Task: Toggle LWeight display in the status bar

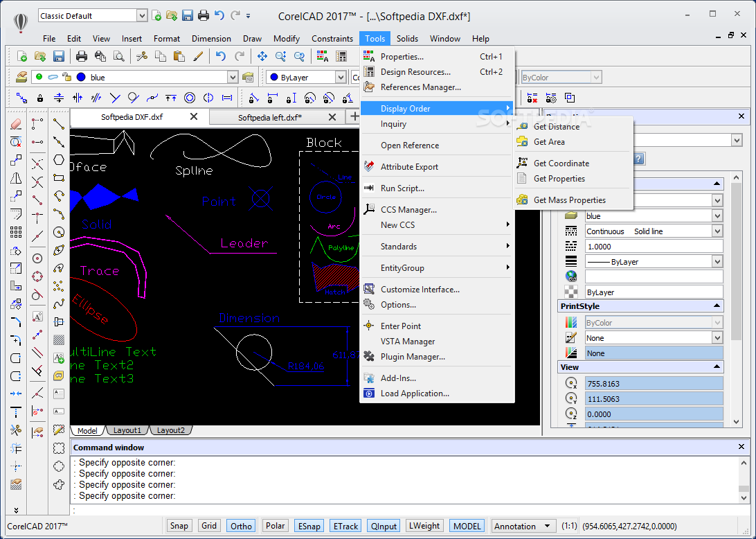Action: pyautogui.click(x=424, y=526)
